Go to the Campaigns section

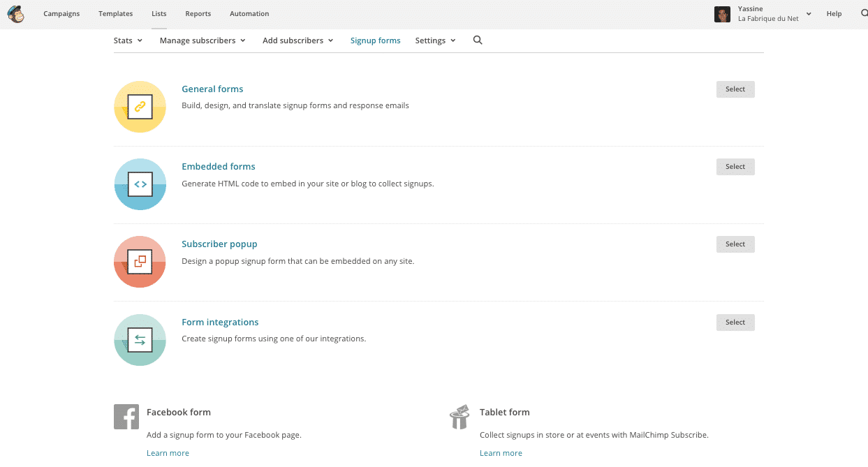point(61,14)
